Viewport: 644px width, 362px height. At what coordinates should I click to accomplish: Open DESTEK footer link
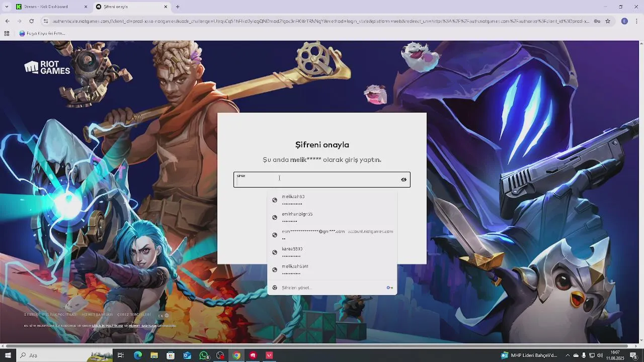(x=31, y=315)
